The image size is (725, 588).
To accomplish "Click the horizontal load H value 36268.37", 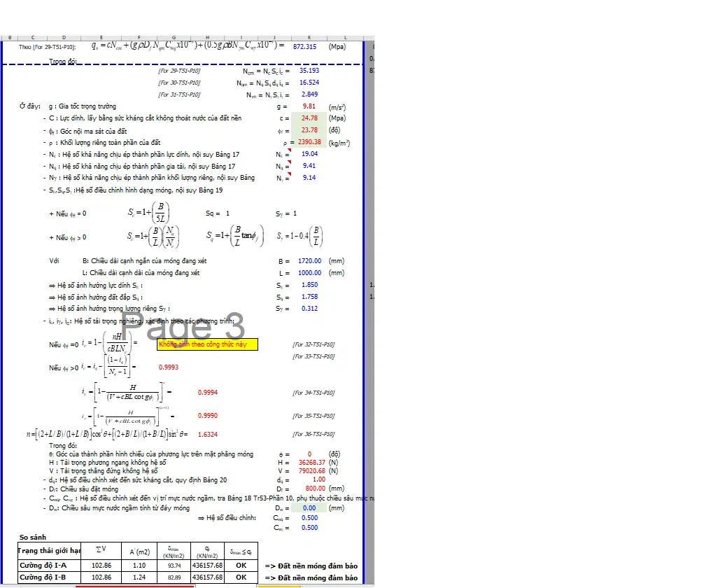I will click(x=311, y=462).
